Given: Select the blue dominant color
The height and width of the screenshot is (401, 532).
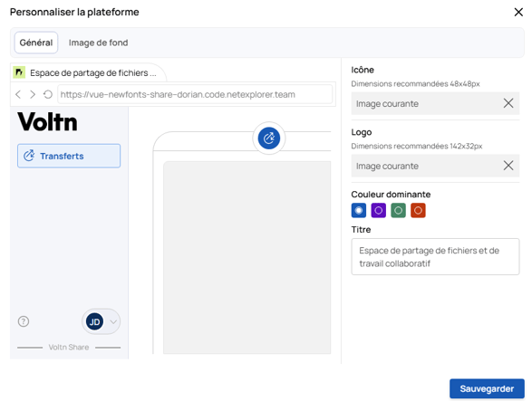Looking at the screenshot, I should [359, 211].
